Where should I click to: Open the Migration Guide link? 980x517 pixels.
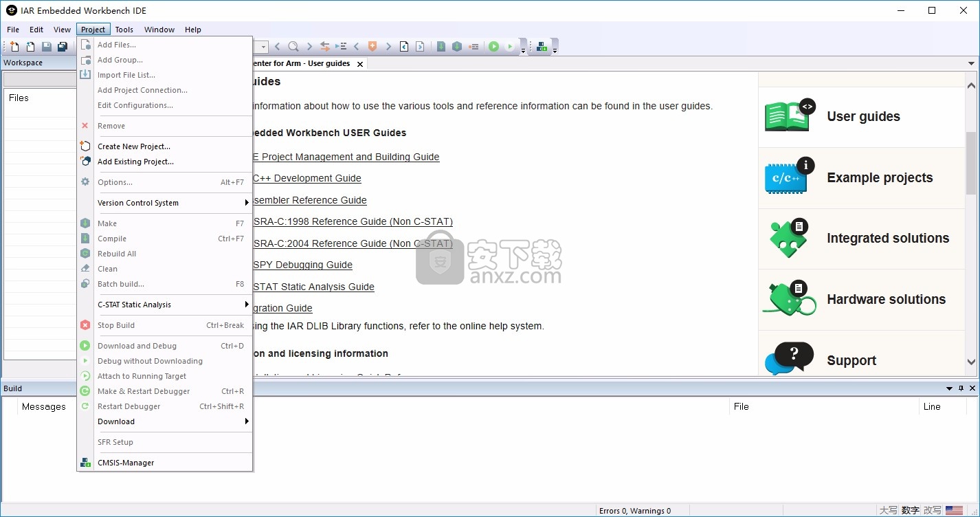click(283, 308)
